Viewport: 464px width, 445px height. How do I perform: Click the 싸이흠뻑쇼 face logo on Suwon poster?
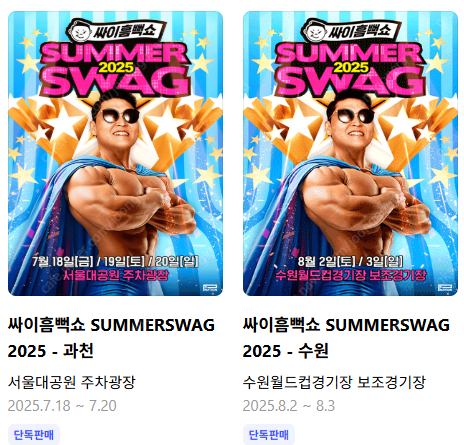315,33
